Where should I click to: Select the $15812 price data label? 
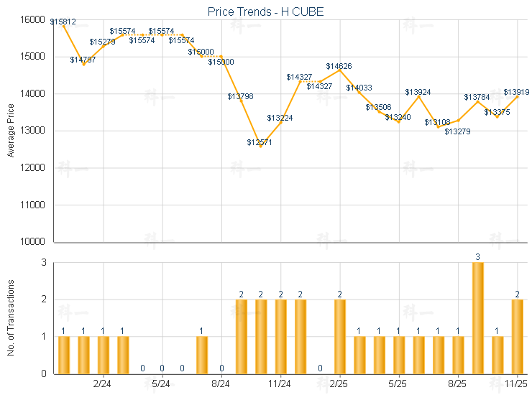[x=63, y=22]
